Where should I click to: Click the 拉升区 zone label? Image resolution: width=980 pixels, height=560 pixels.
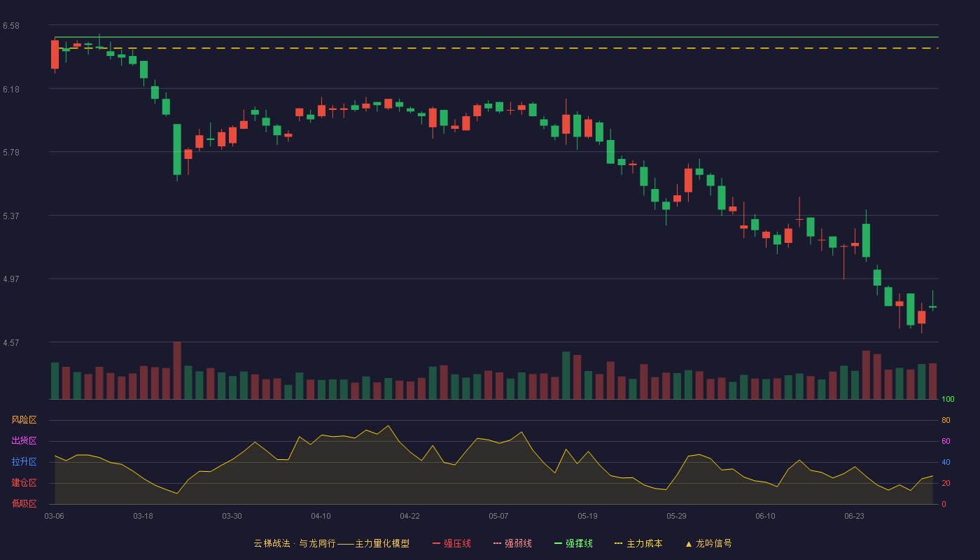pyautogui.click(x=24, y=462)
